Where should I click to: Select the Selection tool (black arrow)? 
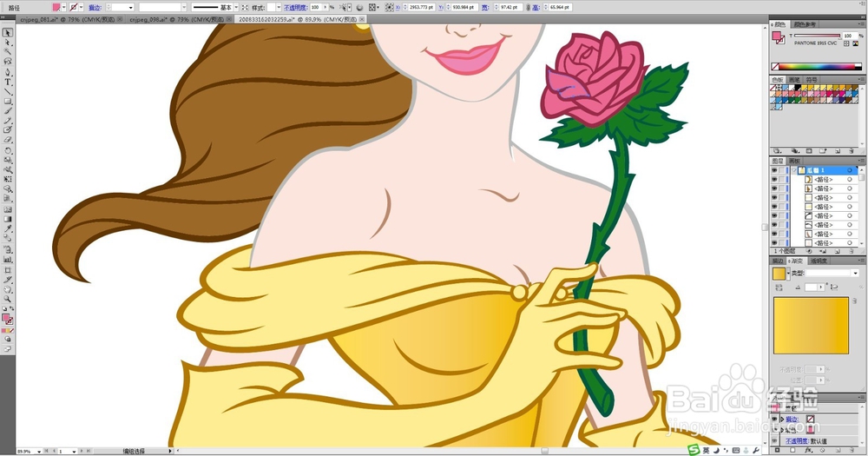(8, 33)
